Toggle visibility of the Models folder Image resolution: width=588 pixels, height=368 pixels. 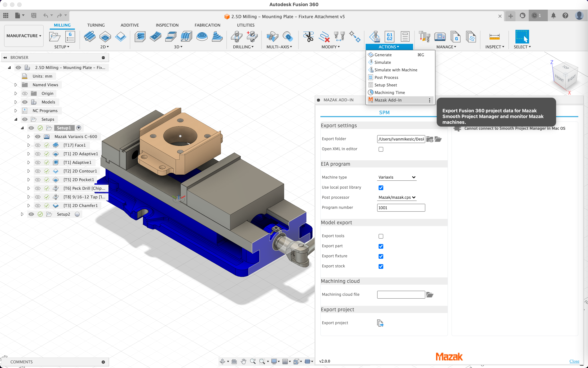25,102
